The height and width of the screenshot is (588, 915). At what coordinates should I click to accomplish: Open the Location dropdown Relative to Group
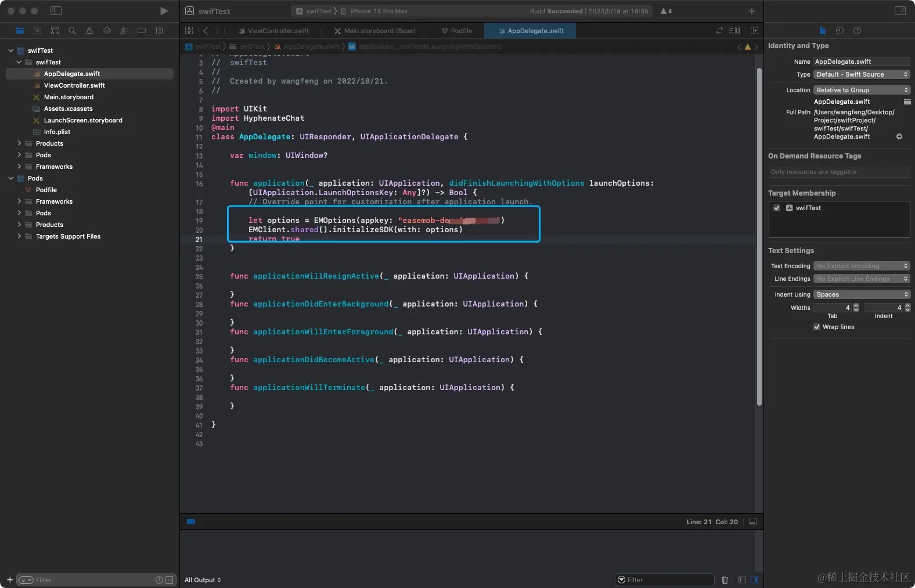point(862,90)
